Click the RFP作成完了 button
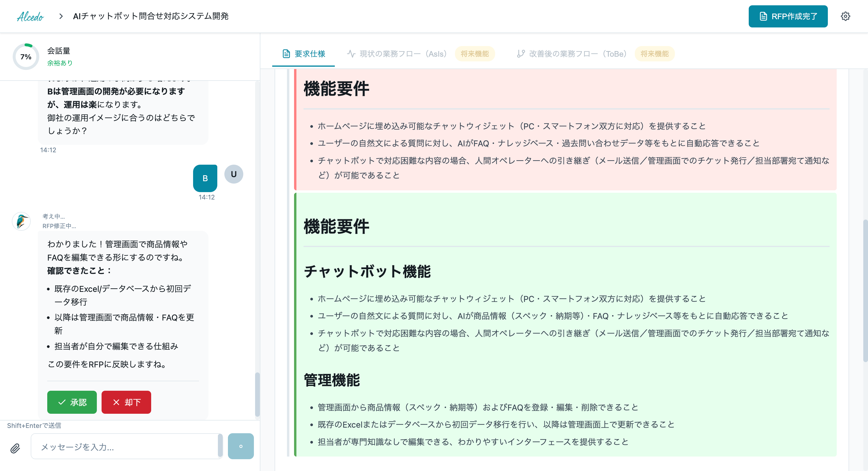This screenshot has height=471, width=868. [x=788, y=16]
